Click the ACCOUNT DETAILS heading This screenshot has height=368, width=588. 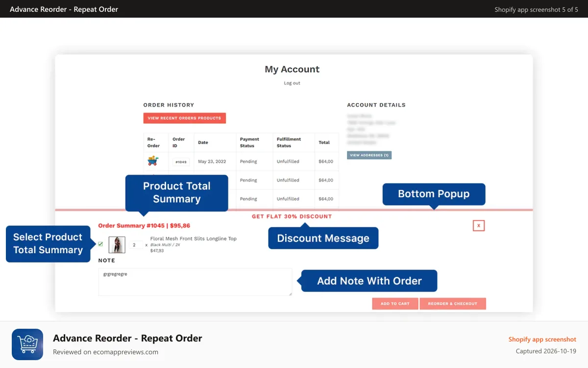376,105
